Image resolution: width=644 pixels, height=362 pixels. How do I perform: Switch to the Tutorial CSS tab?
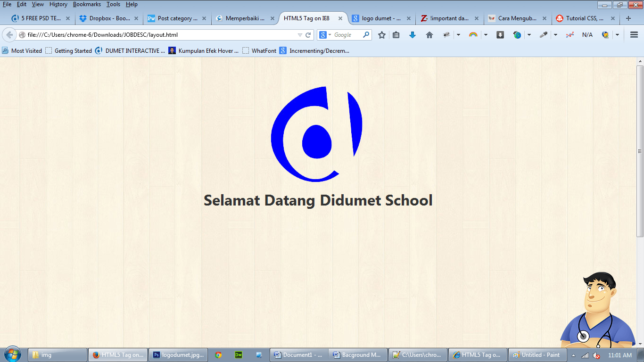[x=586, y=18]
